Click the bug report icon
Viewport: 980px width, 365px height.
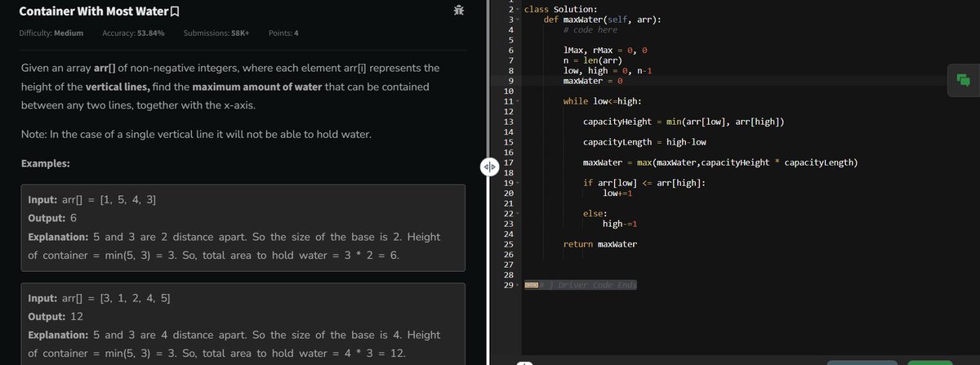(x=460, y=11)
